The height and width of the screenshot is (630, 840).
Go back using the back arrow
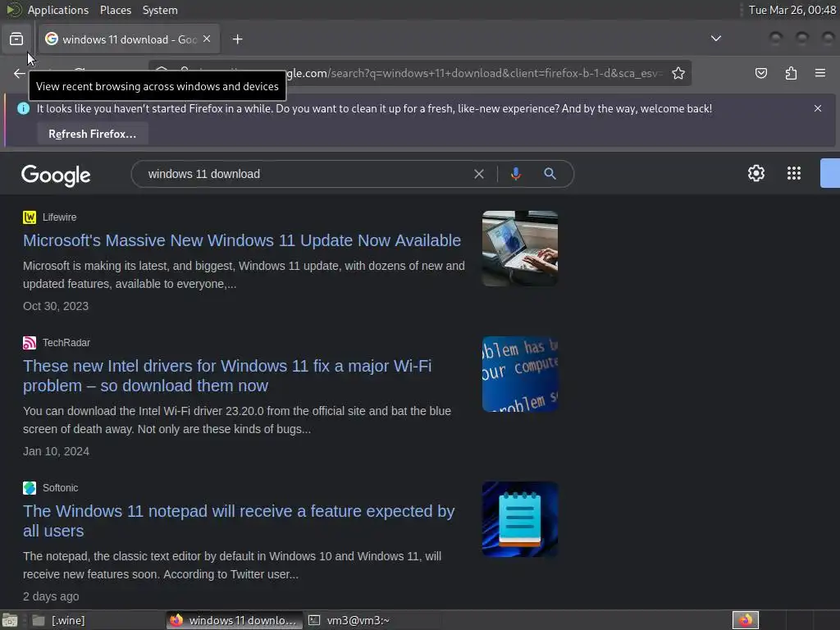pos(20,73)
